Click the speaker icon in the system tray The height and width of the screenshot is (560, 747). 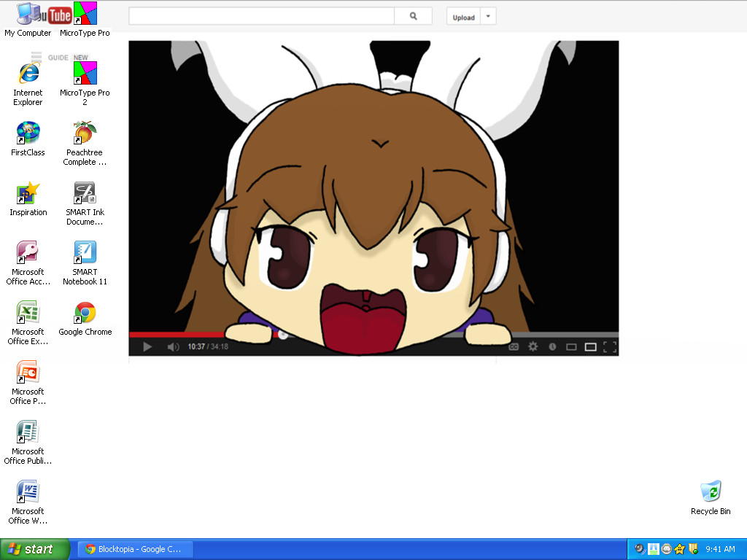click(x=640, y=549)
